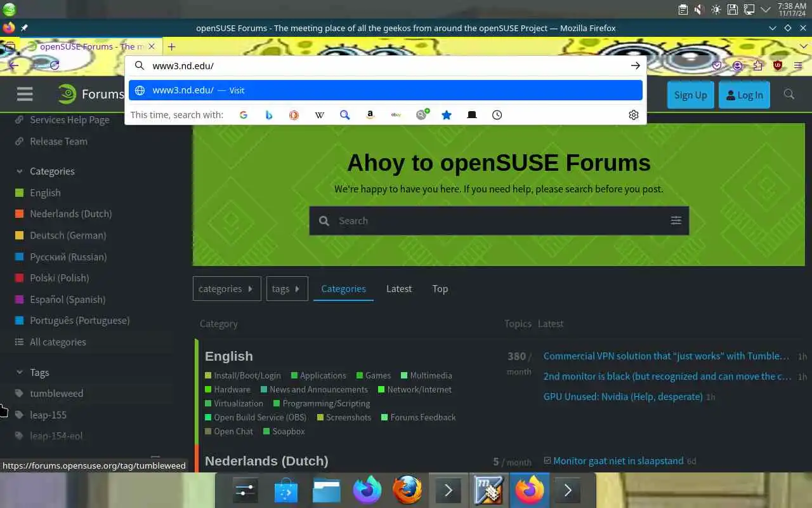Search bookmarks via the star icon
Screen dimensions: 812x508
[447, 115]
